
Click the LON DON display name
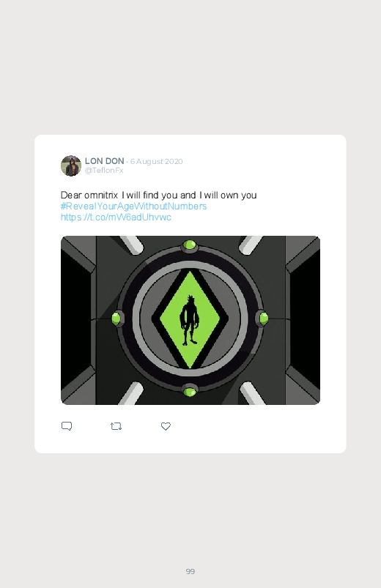pos(104,161)
